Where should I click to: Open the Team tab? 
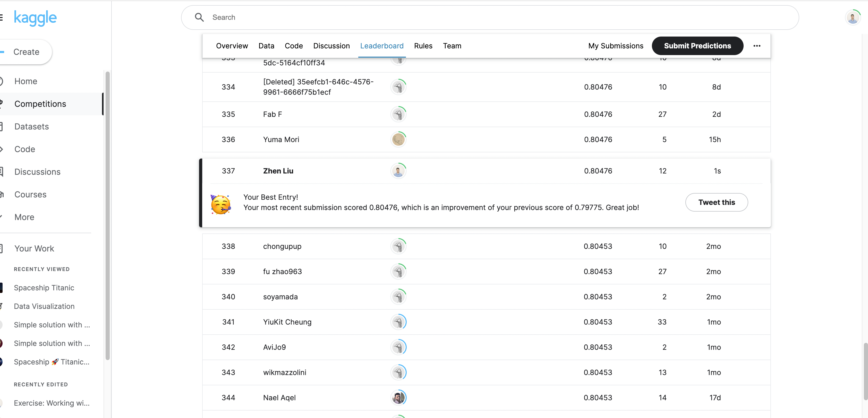coord(452,46)
